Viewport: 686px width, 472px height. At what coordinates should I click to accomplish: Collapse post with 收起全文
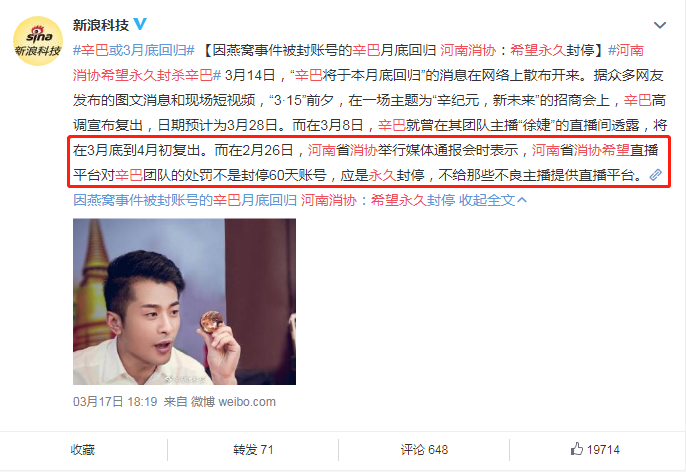486,200
